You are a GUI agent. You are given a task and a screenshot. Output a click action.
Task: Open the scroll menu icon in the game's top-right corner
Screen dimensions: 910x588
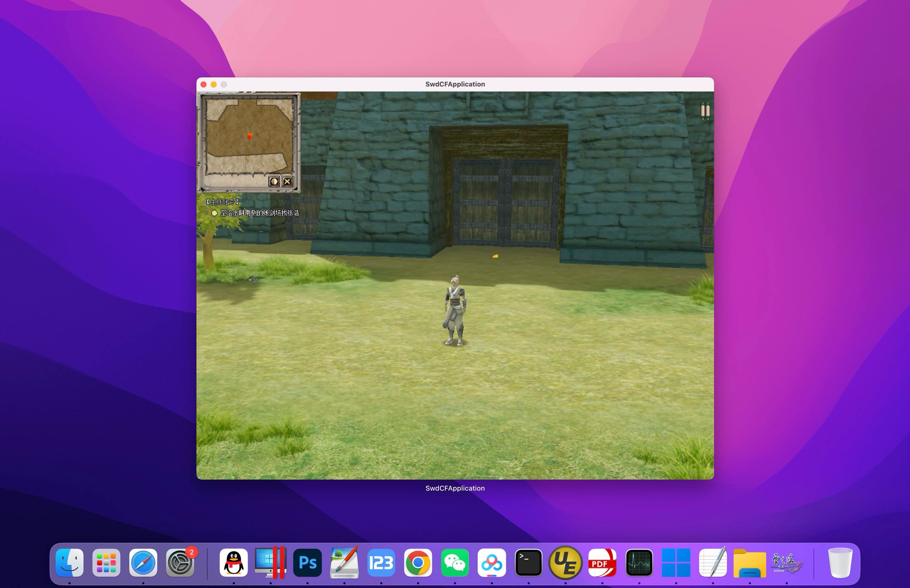click(x=705, y=111)
